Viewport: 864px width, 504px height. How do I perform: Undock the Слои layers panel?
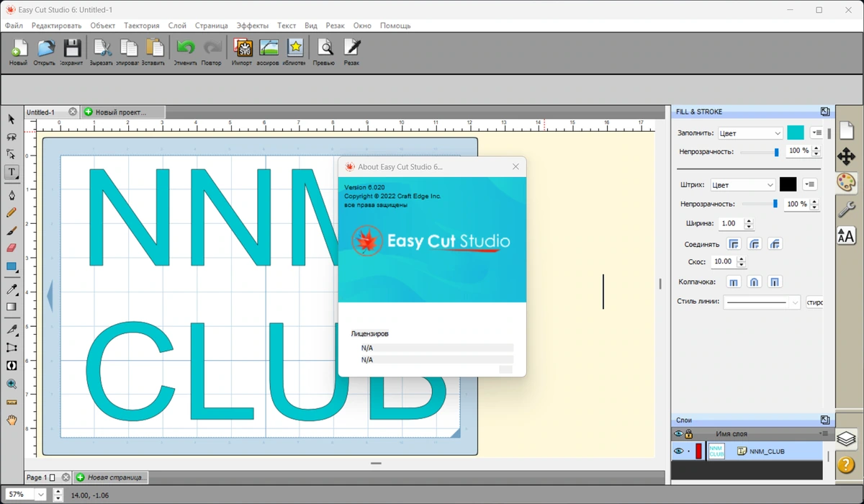pyautogui.click(x=825, y=420)
